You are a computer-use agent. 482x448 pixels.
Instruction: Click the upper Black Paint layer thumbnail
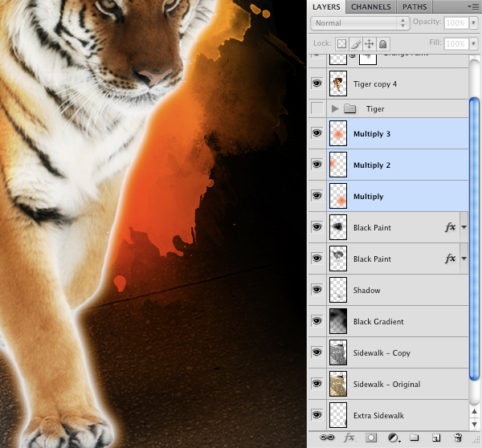[x=338, y=227]
